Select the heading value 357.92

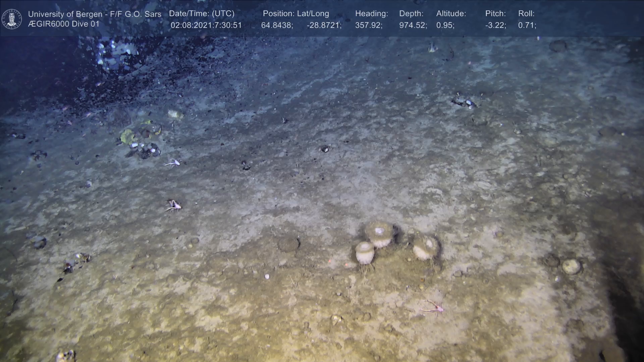(x=369, y=25)
